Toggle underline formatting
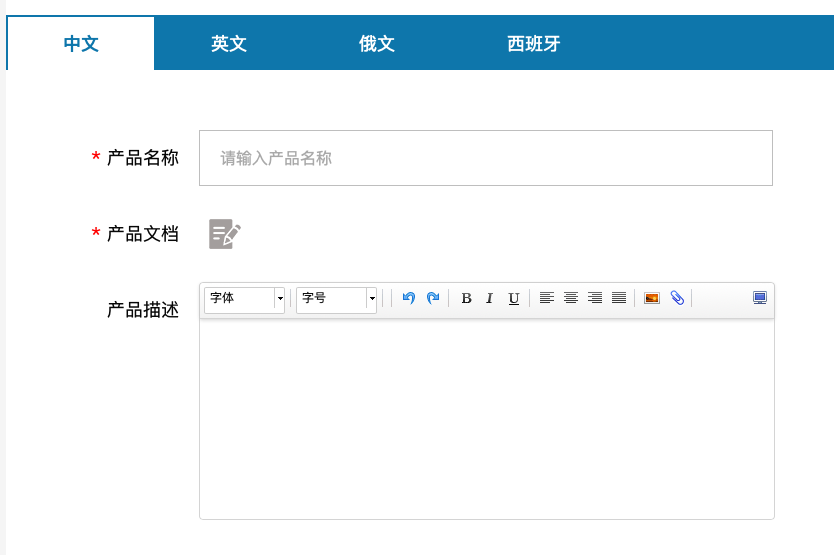The height and width of the screenshot is (555, 834). pyautogui.click(x=514, y=298)
